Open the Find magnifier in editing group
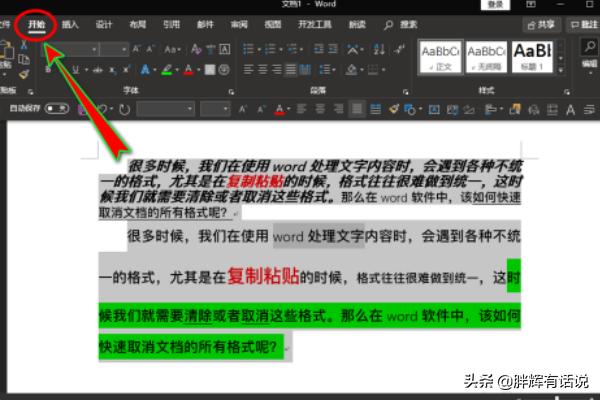600x400 pixels. [x=590, y=47]
